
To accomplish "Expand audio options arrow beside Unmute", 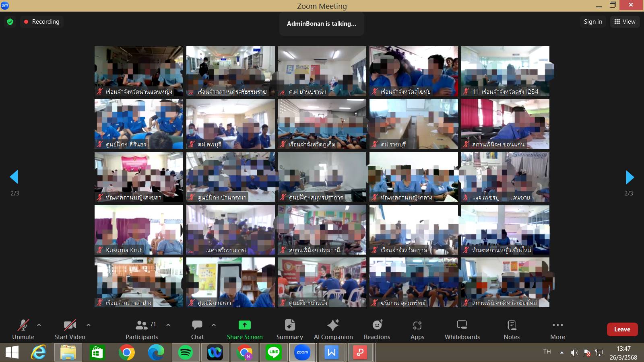I will [x=39, y=325].
